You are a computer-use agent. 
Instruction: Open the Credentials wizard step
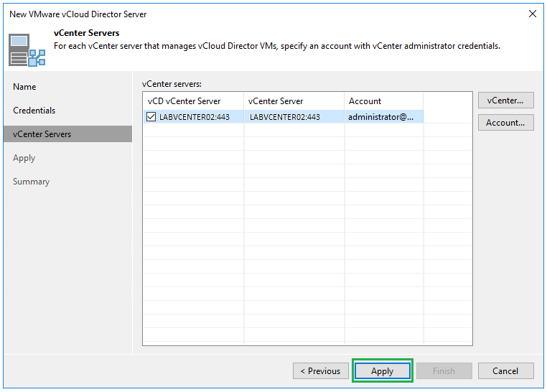34,111
